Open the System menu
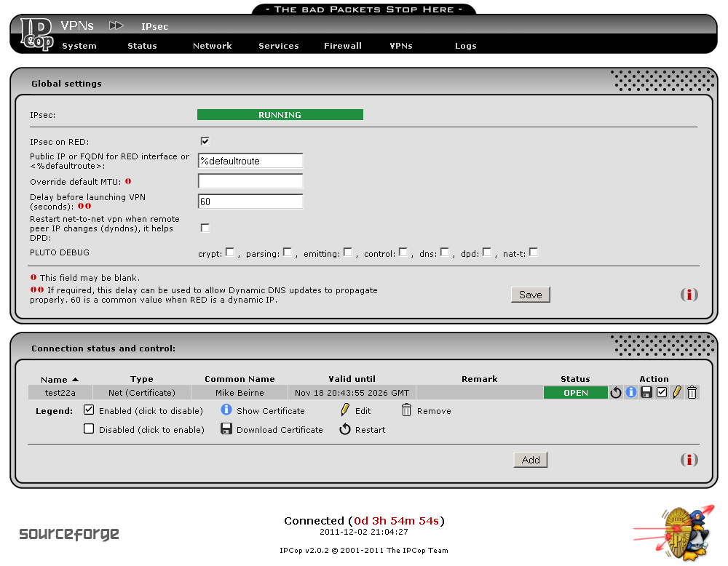 pyautogui.click(x=79, y=46)
